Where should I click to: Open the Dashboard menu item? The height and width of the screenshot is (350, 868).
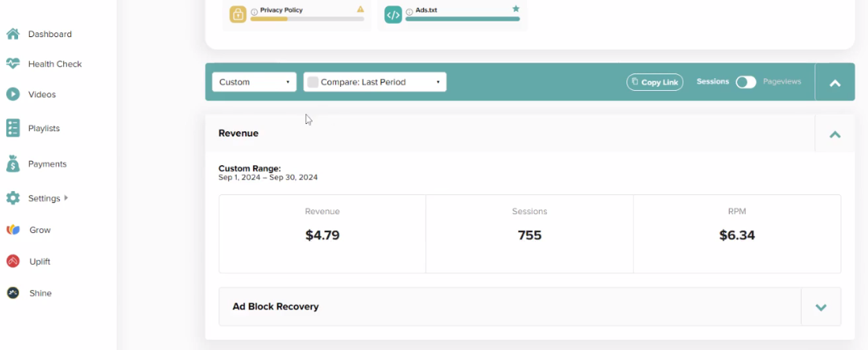50,34
